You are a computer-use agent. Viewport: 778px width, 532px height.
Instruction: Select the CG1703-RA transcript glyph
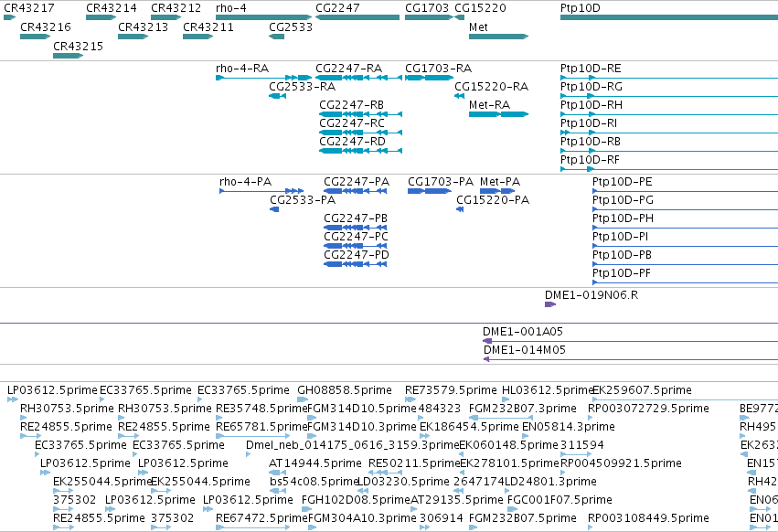tap(429, 78)
